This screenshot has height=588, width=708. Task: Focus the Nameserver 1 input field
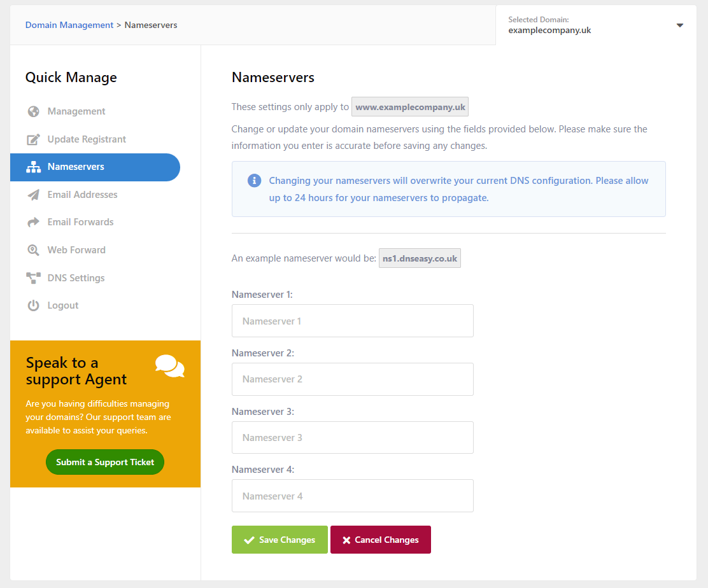pyautogui.click(x=353, y=321)
